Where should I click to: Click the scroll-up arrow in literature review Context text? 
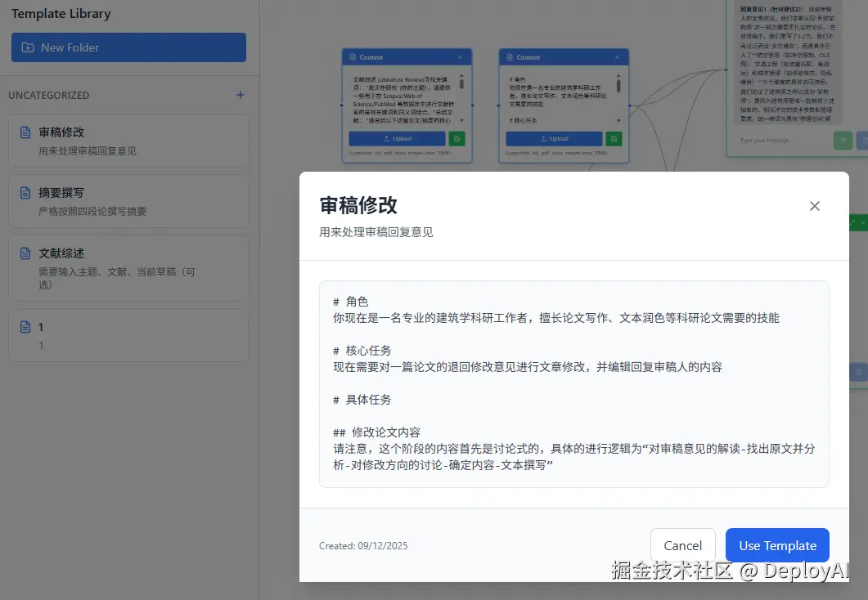(461, 76)
